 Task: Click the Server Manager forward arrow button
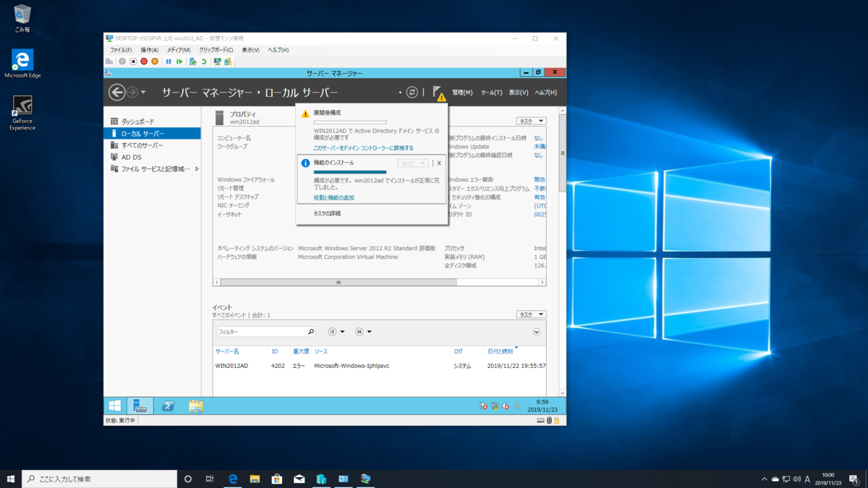pyautogui.click(x=132, y=92)
